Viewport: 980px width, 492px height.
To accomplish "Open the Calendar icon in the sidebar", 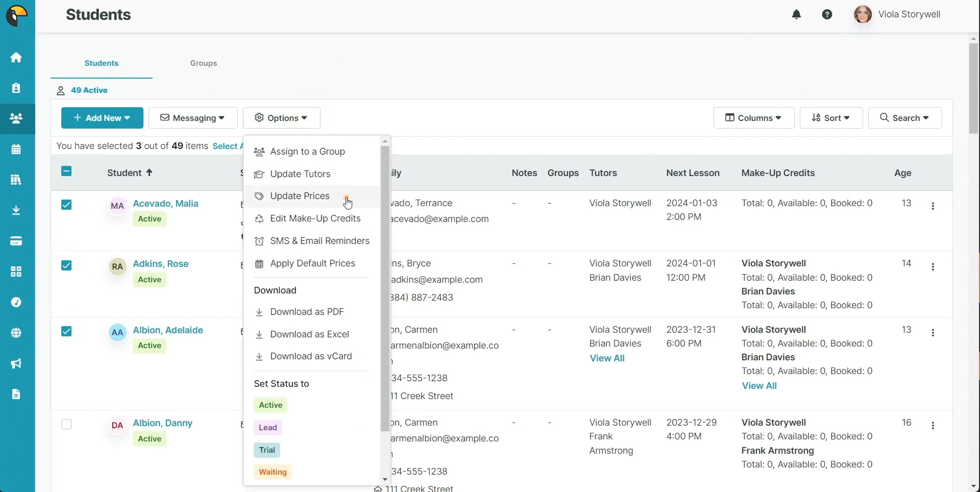I will [16, 149].
